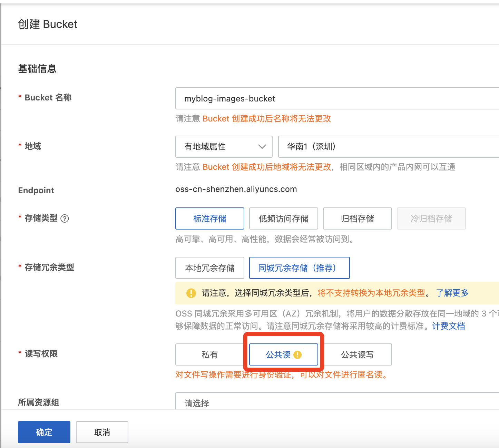Image resolution: width=499 pixels, height=448 pixels.
Task: Expand the 所属资源组 请选择 dropdown
Action: point(336,403)
